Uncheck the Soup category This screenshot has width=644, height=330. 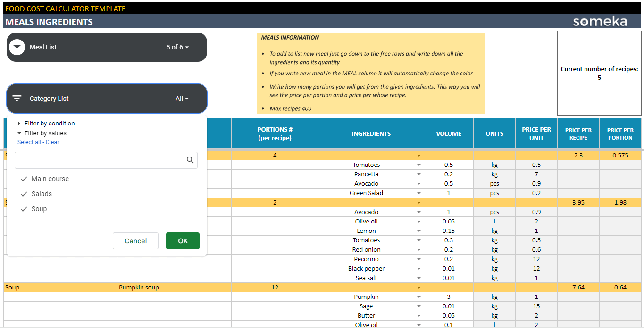coord(23,209)
